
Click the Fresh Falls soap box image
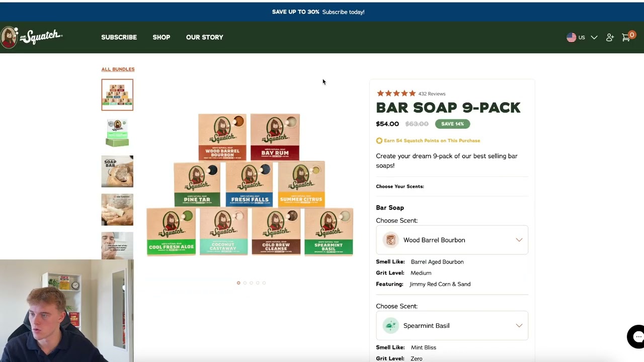(x=249, y=184)
